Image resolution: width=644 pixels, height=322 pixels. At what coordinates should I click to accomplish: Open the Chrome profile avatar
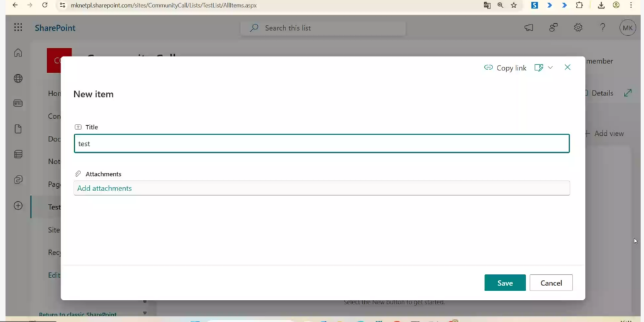pyautogui.click(x=616, y=5)
